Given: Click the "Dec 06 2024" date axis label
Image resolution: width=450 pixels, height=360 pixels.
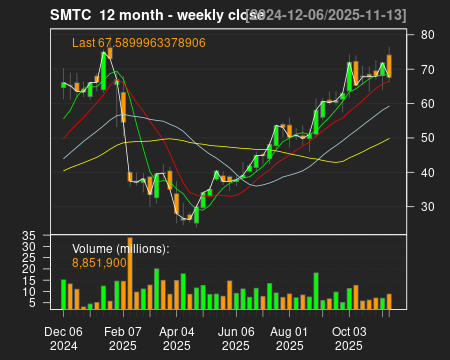Looking at the screenshot, I should click(63, 339).
